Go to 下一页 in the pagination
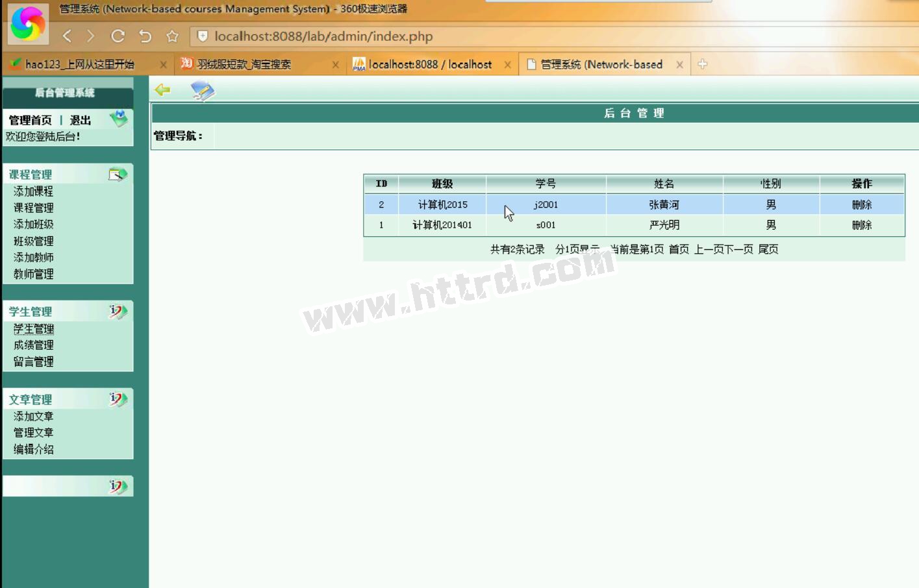This screenshot has height=588, width=919. coord(739,249)
